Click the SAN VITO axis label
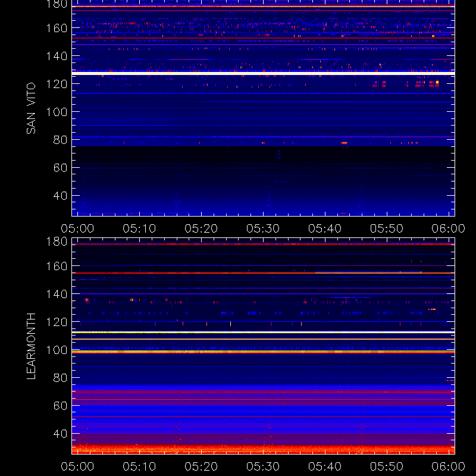 [31, 108]
